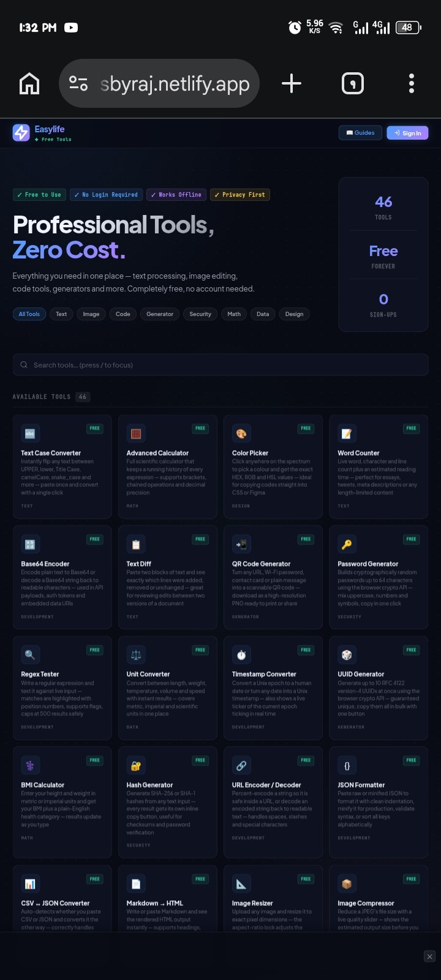The height and width of the screenshot is (980, 441).
Task: Open Text Case Converter title
Action: click(51, 453)
